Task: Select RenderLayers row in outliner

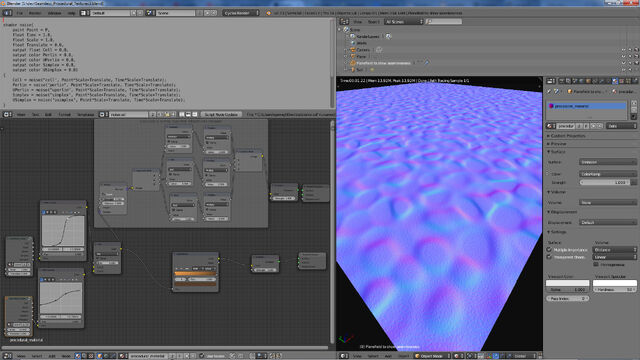Action: (x=367, y=36)
